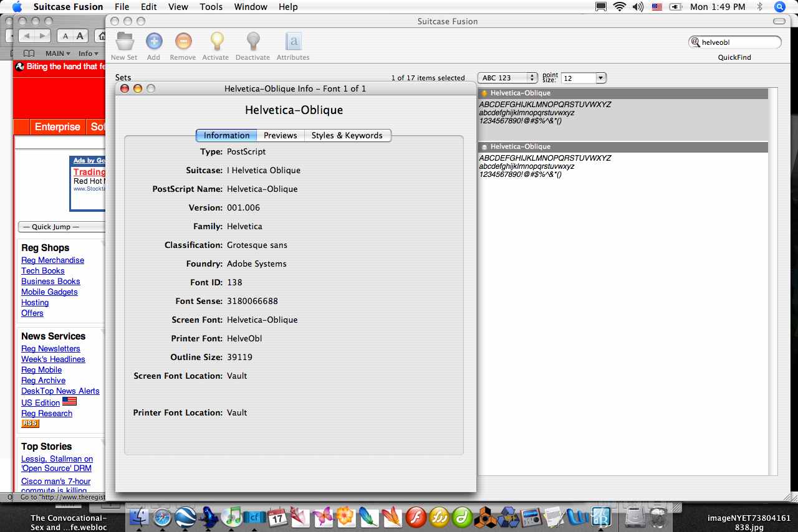Screen dimensions: 798x532
Task: Click the Add fonts plus icon
Action: click(x=154, y=41)
